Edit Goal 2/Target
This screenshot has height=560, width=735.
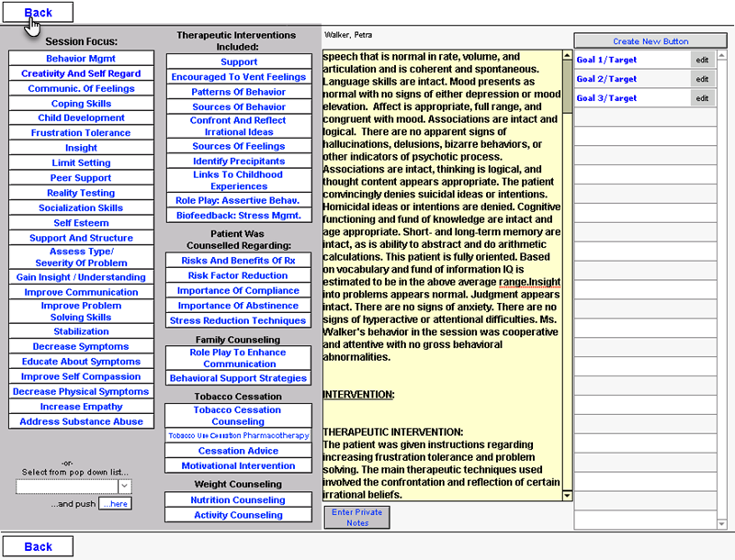coord(702,79)
